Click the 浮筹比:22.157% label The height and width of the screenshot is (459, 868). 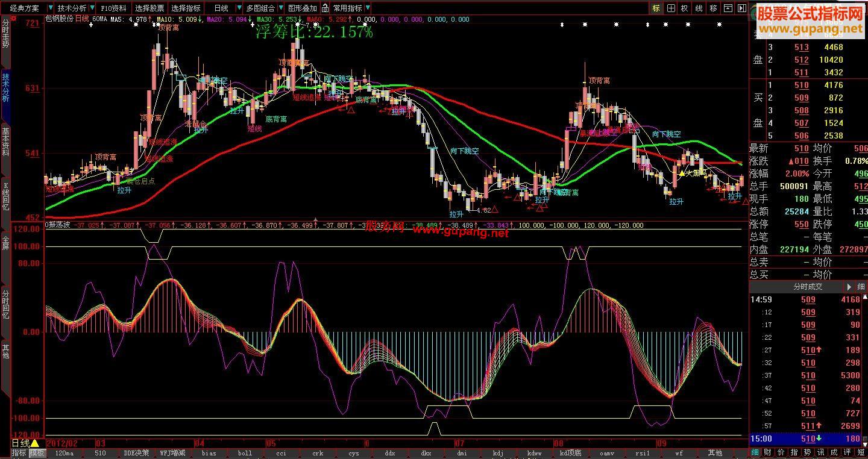[x=314, y=33]
